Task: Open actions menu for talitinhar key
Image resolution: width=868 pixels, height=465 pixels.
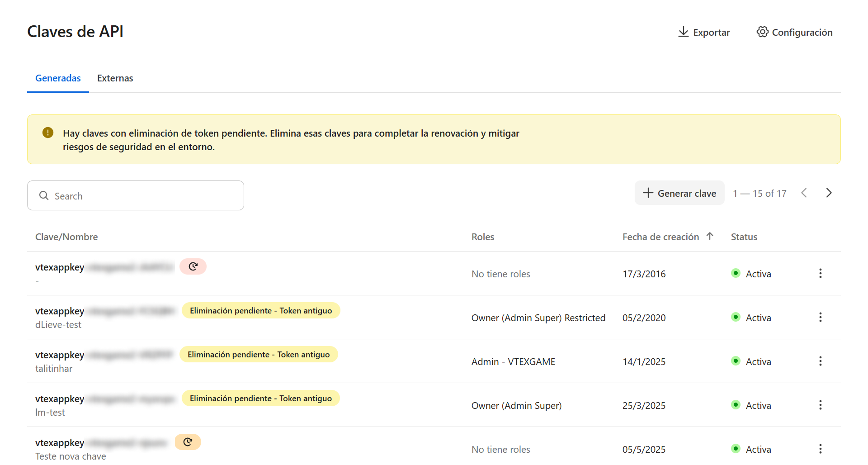Action: (820, 361)
